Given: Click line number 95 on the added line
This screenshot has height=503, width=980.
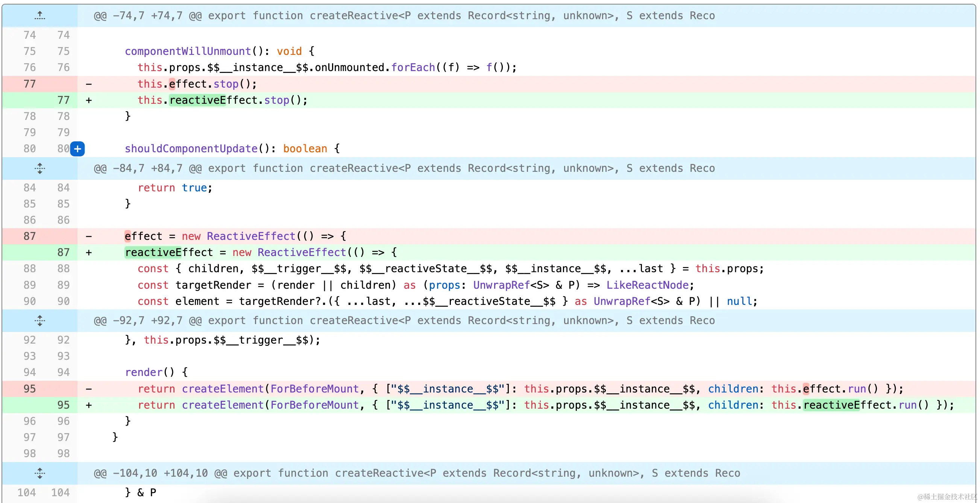Looking at the screenshot, I should [x=64, y=405].
